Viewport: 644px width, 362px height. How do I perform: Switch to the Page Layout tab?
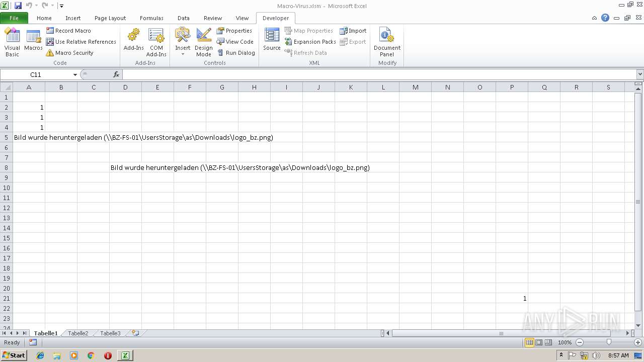[110, 18]
